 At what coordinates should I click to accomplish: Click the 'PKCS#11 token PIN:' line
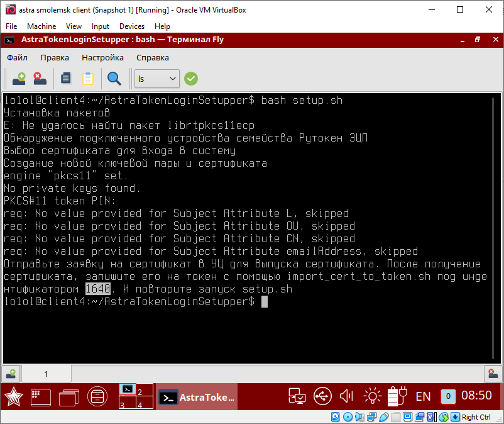pyautogui.click(x=60, y=201)
